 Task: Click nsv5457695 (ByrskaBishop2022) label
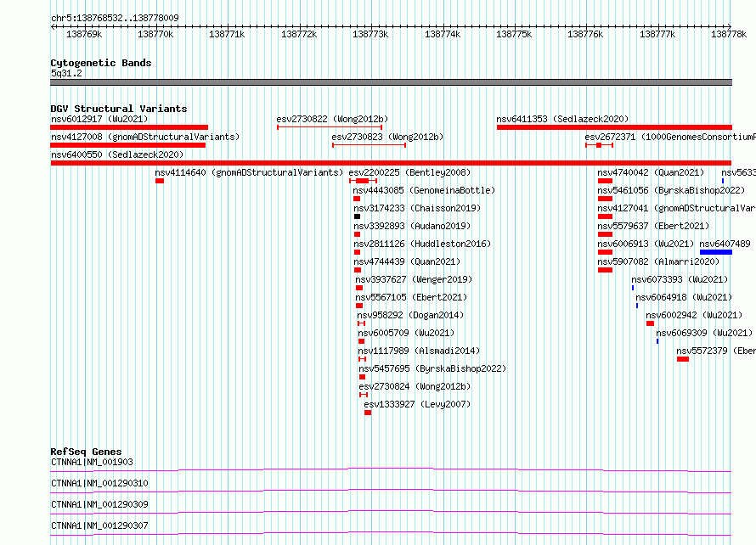point(432,368)
